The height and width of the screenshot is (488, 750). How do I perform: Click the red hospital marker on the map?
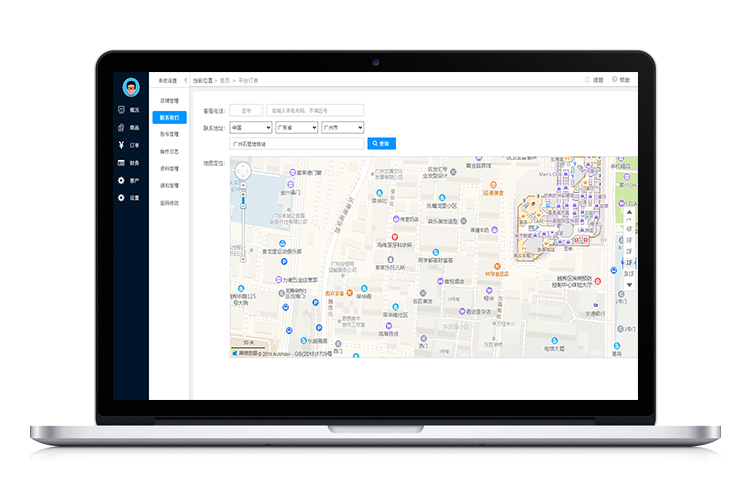coord(597,281)
